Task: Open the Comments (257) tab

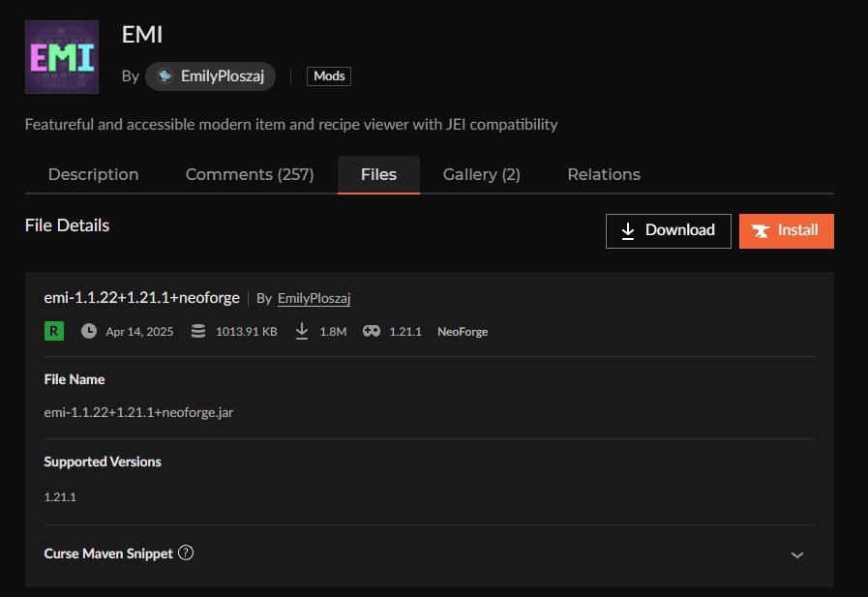Action: click(250, 175)
